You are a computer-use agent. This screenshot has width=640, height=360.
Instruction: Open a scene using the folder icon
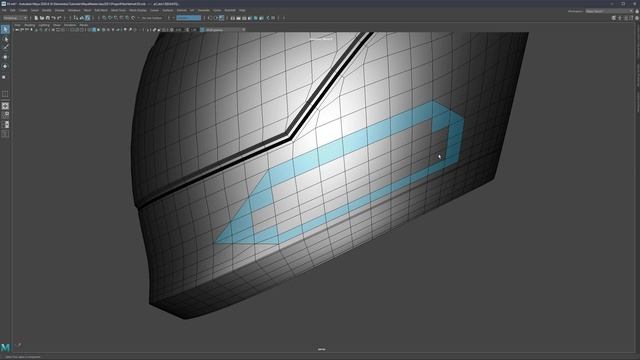(x=42, y=18)
